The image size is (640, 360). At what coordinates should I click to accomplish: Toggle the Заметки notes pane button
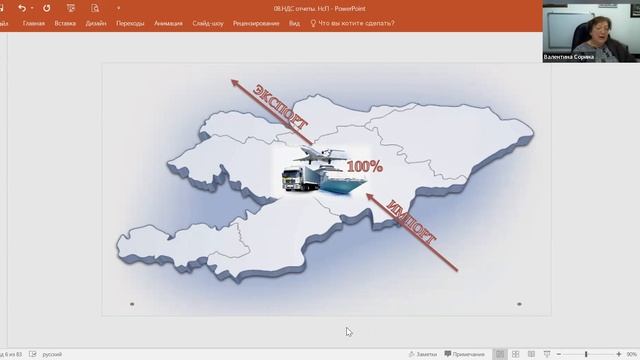[423, 354]
